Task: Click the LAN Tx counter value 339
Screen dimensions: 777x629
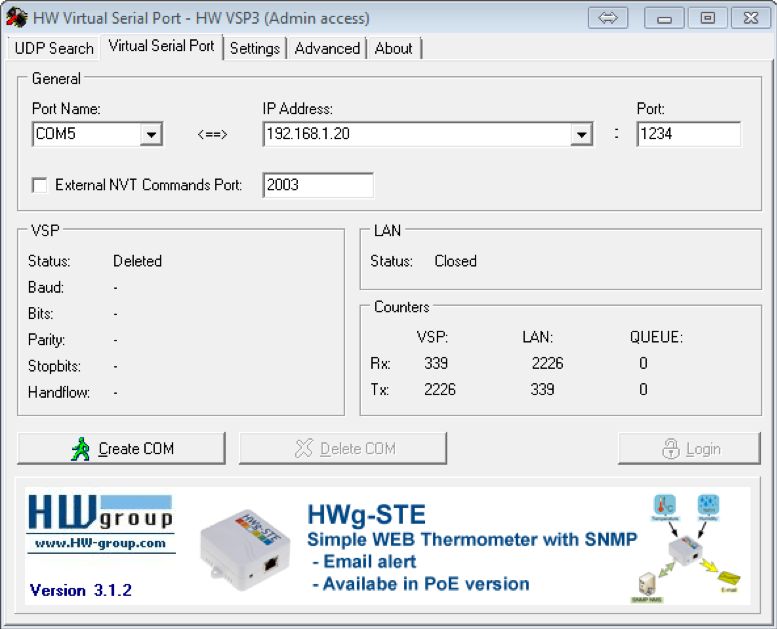Action: click(x=543, y=390)
